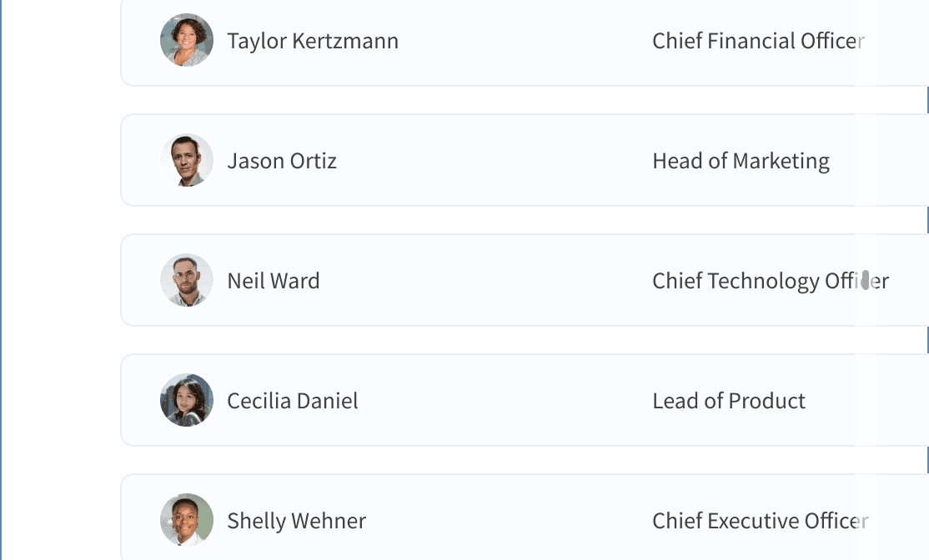Select the Lead of Product title
929x560 pixels.
coord(729,401)
